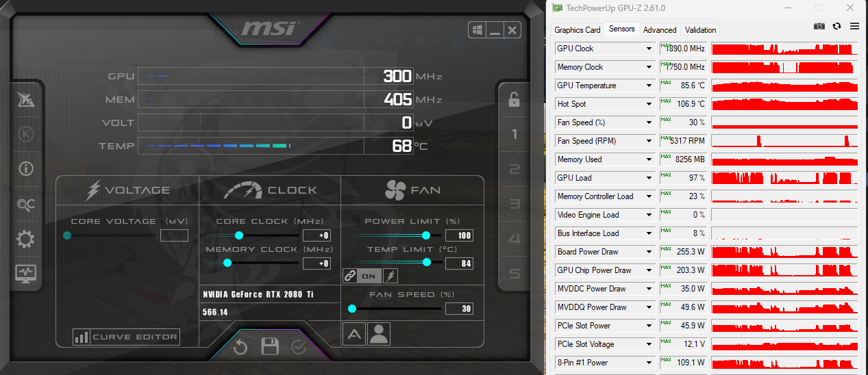The width and height of the screenshot is (868, 375).
Task: Expand the Memory Controller Load dropdown
Action: 649,196
